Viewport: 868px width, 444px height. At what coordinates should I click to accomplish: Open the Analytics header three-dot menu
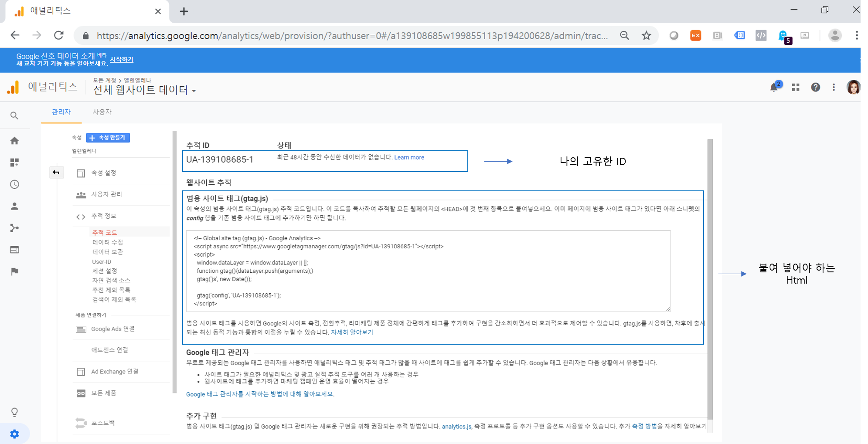tap(834, 88)
